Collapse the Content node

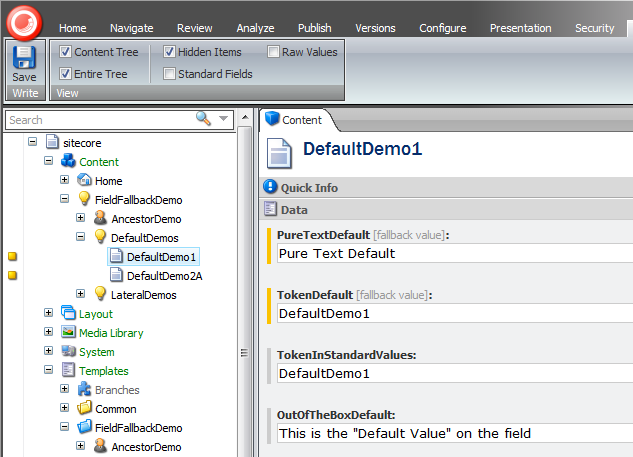[x=48, y=161]
